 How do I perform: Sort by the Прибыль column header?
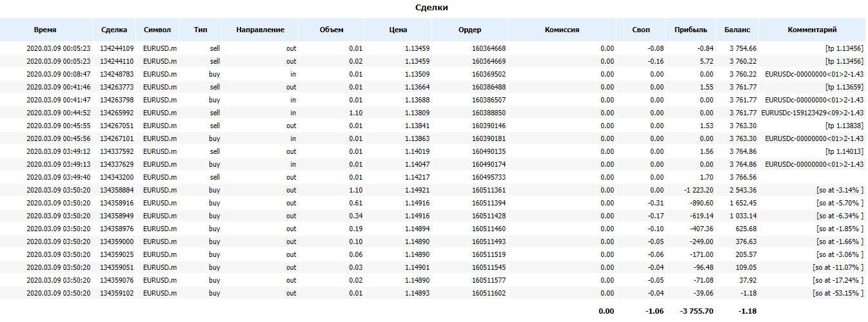pyautogui.click(x=691, y=30)
